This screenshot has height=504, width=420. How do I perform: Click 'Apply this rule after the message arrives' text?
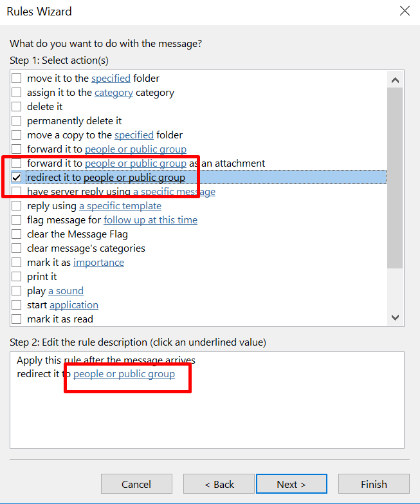point(106,360)
